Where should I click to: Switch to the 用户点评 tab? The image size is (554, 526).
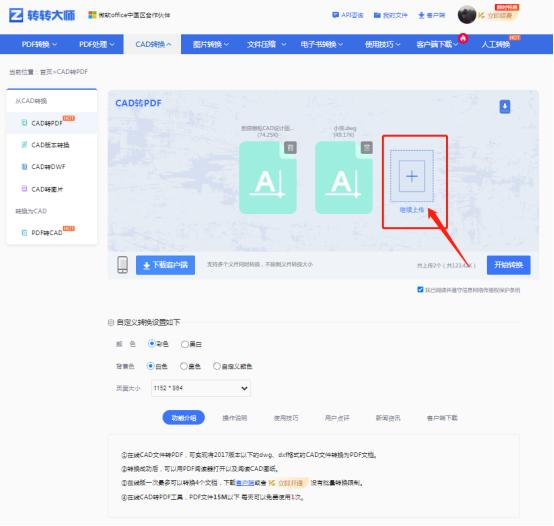point(337,418)
